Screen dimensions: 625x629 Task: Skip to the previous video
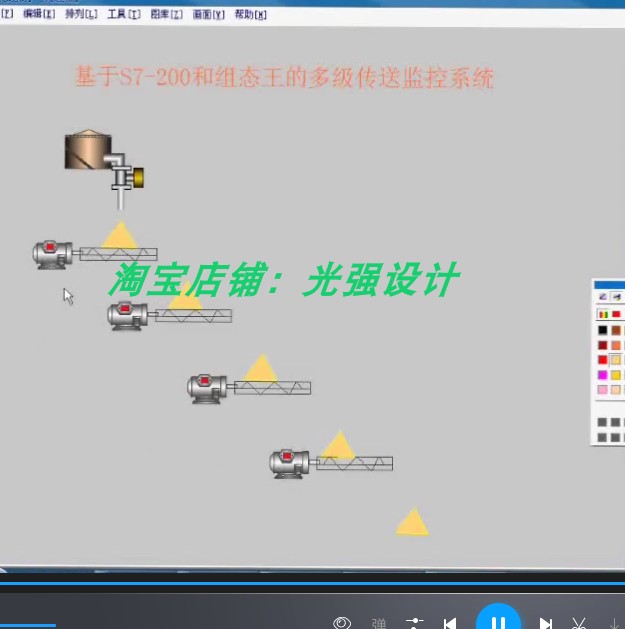coord(450,623)
